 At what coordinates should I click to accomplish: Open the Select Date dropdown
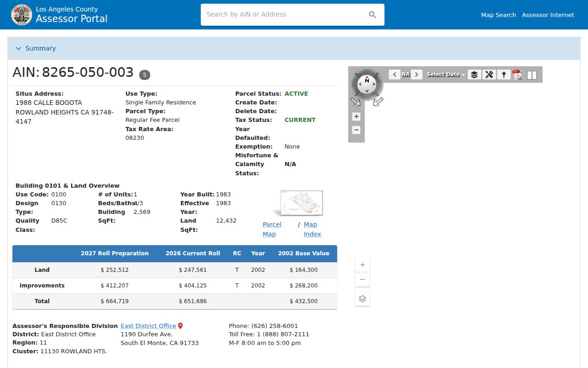446,75
